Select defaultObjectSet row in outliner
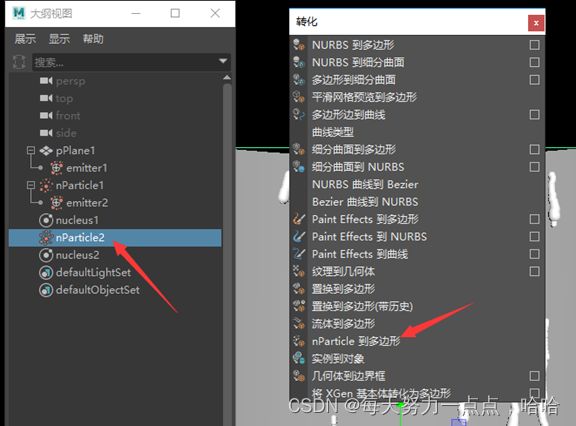This screenshot has height=426, width=576. [115, 290]
